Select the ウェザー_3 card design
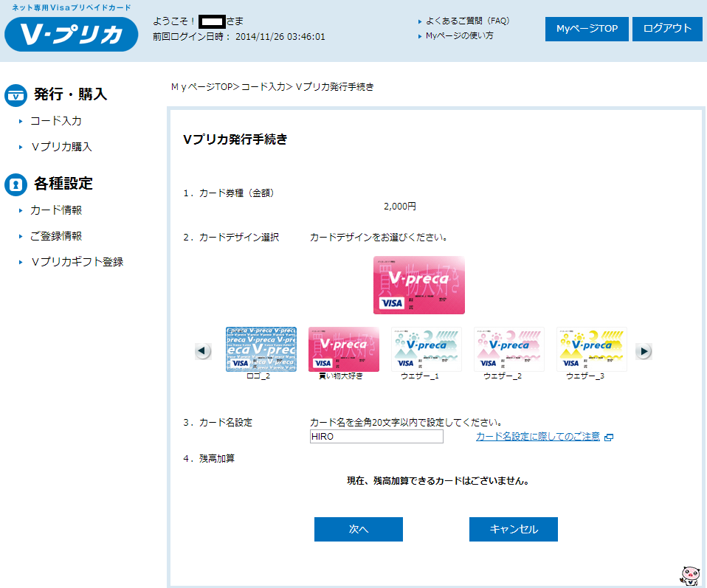707x588 pixels. [x=592, y=349]
